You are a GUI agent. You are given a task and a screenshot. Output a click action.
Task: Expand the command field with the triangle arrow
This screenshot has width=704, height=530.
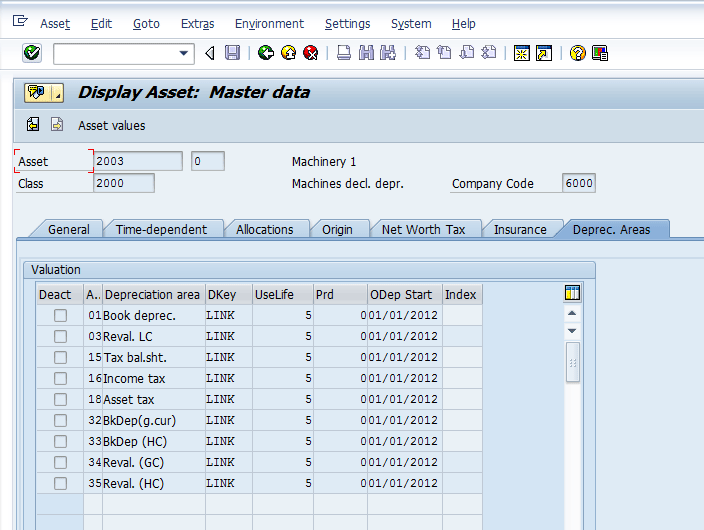pyautogui.click(x=209, y=53)
